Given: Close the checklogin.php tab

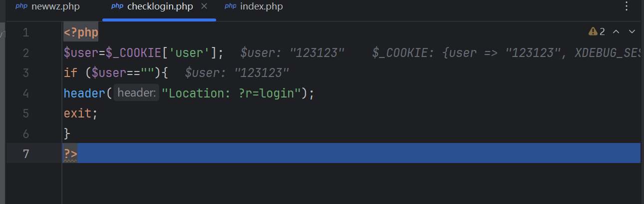Looking at the screenshot, I should (x=204, y=7).
